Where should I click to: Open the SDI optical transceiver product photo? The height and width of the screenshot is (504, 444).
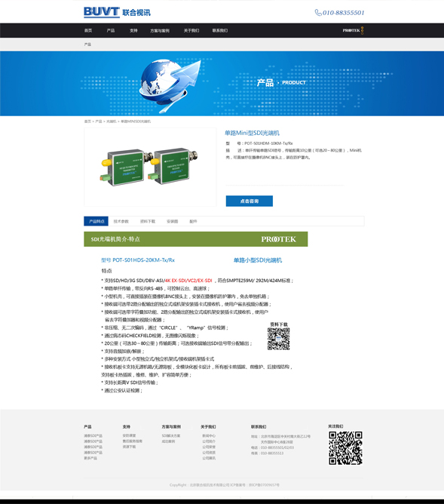point(150,167)
